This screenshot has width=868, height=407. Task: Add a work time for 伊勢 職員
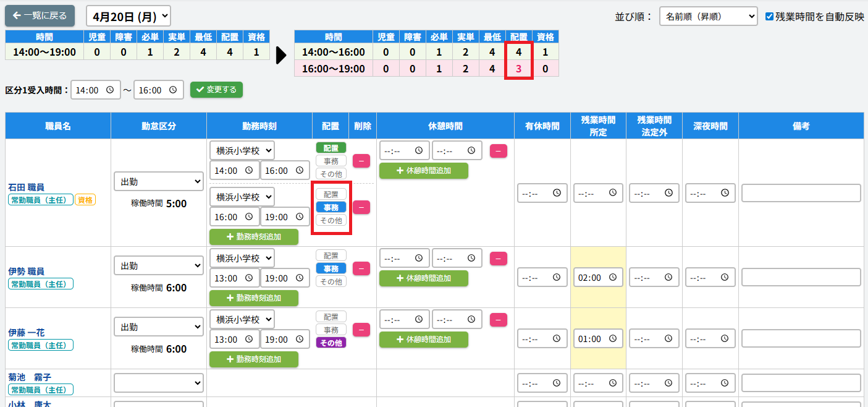[253, 298]
